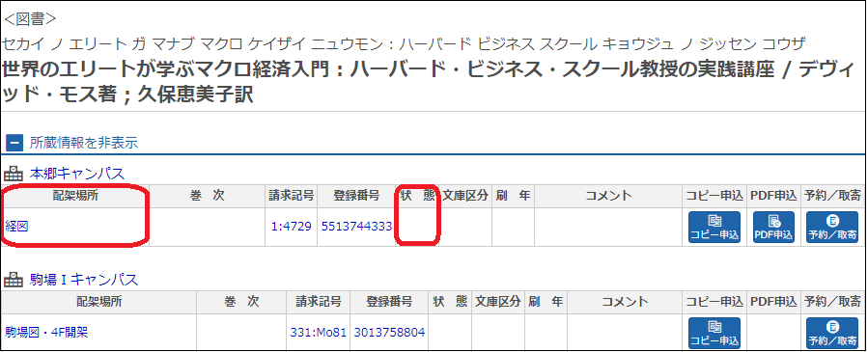
Task: Click the 登録番号 header in the 本郷 table
Action: (x=356, y=196)
